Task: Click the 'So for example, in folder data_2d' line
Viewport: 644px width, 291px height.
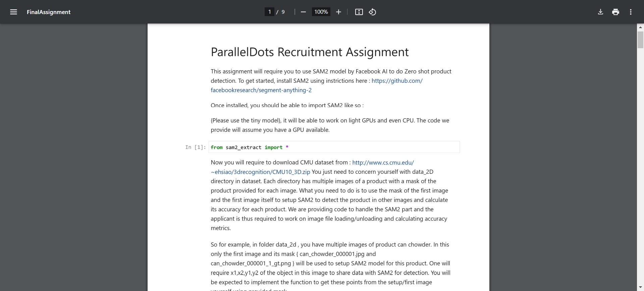Action: point(330,244)
